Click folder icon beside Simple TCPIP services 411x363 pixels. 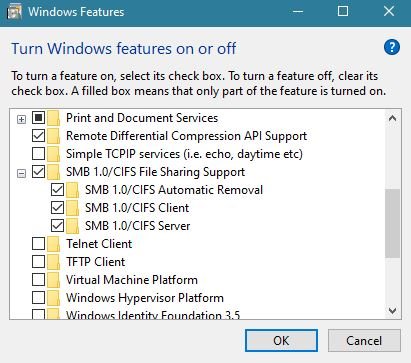pyautogui.click(x=53, y=154)
